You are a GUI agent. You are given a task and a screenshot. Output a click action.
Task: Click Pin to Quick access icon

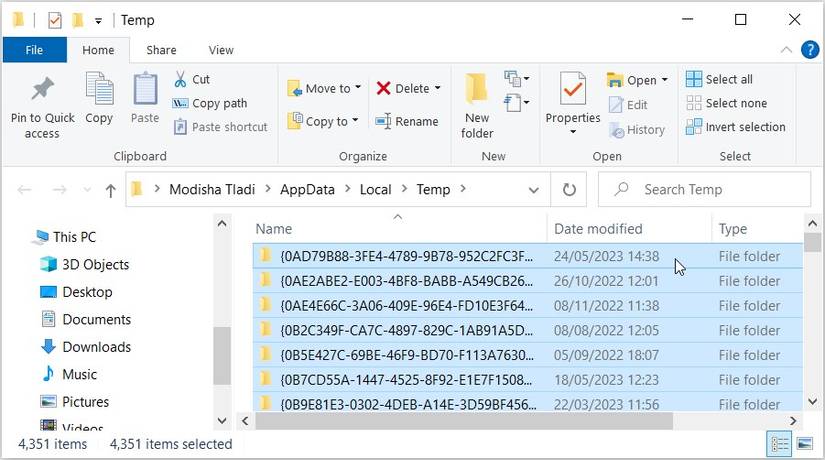click(43, 89)
